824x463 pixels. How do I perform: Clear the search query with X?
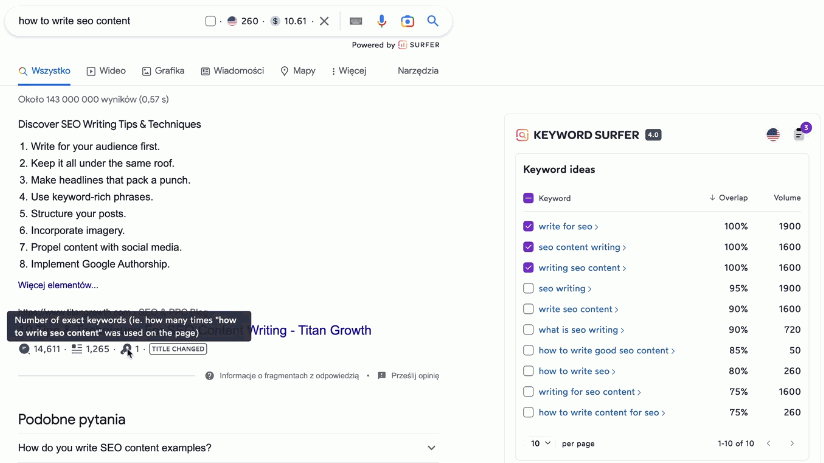pos(324,21)
